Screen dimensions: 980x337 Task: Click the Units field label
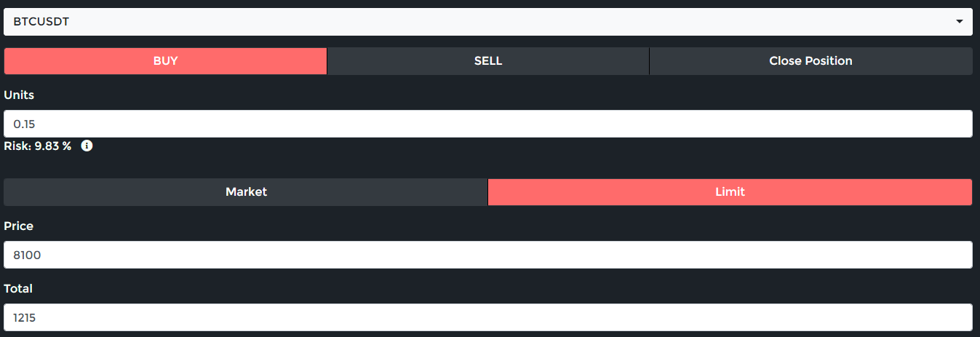coord(19,95)
